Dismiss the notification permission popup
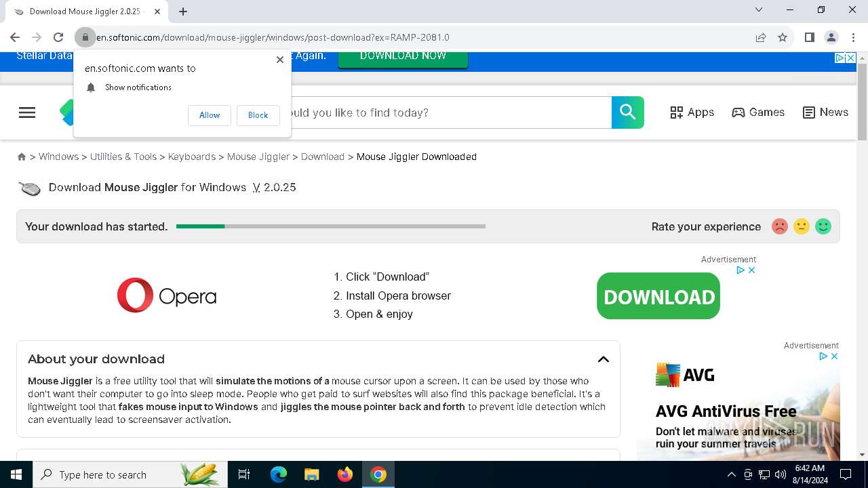Screen dimensions: 868x488 click(x=280, y=60)
